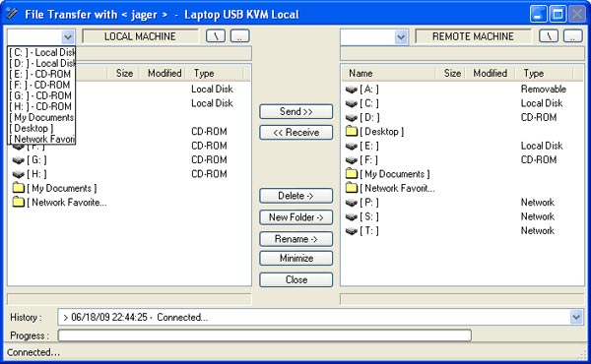Click the Send >> button

coord(295,111)
